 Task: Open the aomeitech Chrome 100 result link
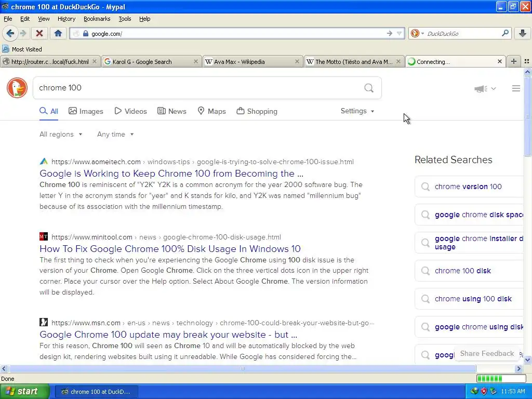click(x=171, y=174)
